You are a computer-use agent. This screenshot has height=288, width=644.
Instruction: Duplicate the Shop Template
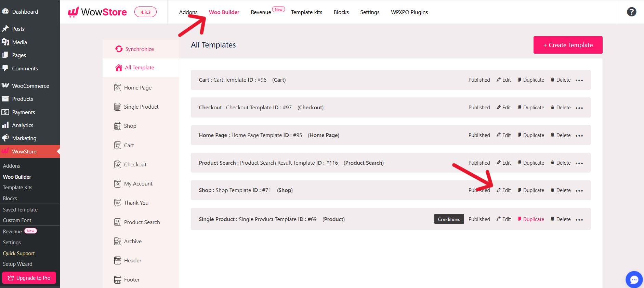coord(530,190)
